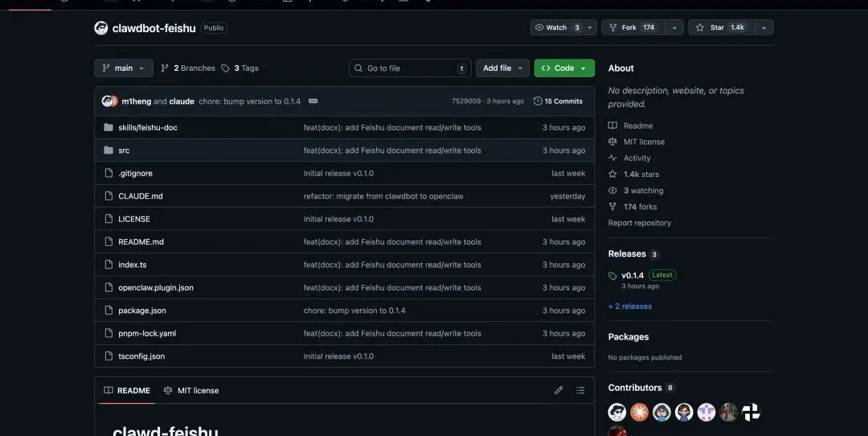Open the Packages heading
Screen dimensions: 868x436
point(628,337)
